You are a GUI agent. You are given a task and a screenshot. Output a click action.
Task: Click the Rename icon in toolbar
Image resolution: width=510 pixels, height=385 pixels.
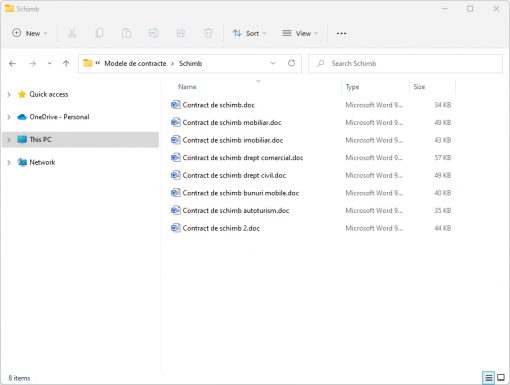pyautogui.click(x=154, y=33)
